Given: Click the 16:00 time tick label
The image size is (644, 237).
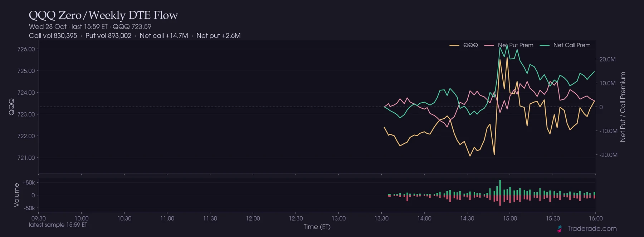Looking at the screenshot, I should point(596,218).
